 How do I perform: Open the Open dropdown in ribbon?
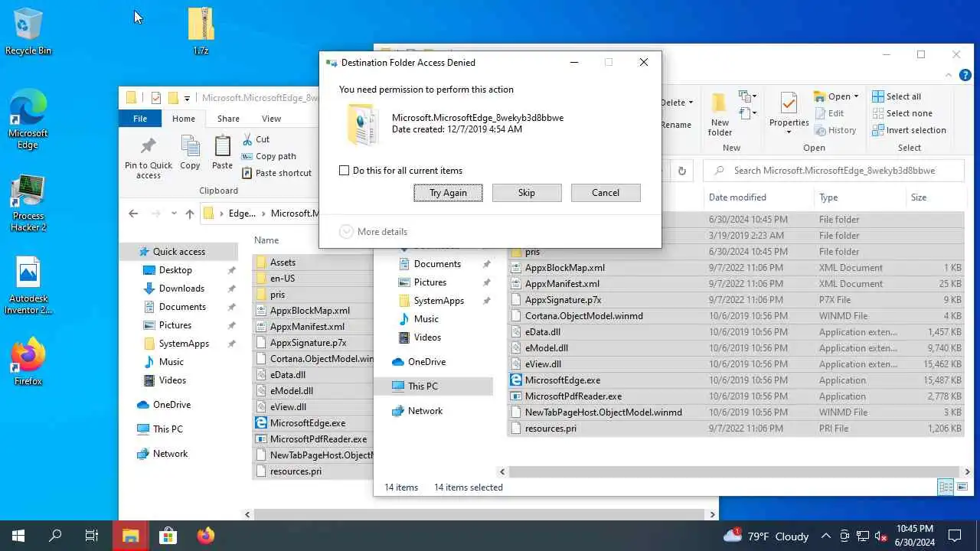pyautogui.click(x=836, y=96)
